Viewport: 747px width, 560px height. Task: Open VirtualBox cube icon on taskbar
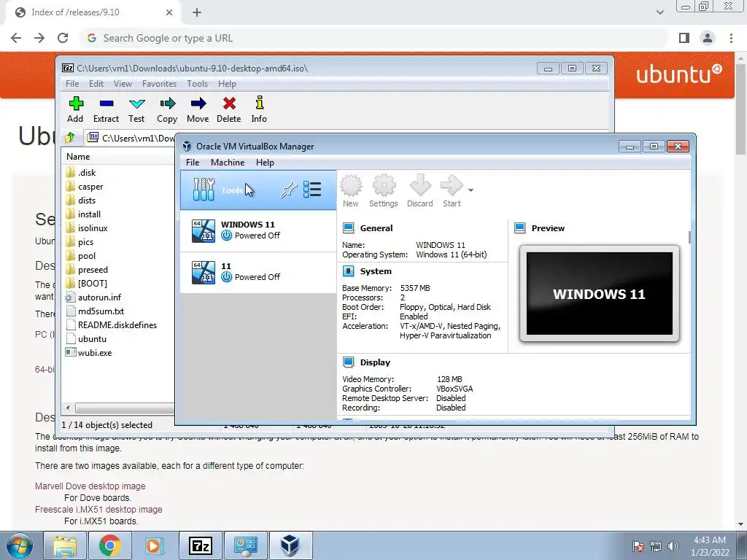coord(290,545)
